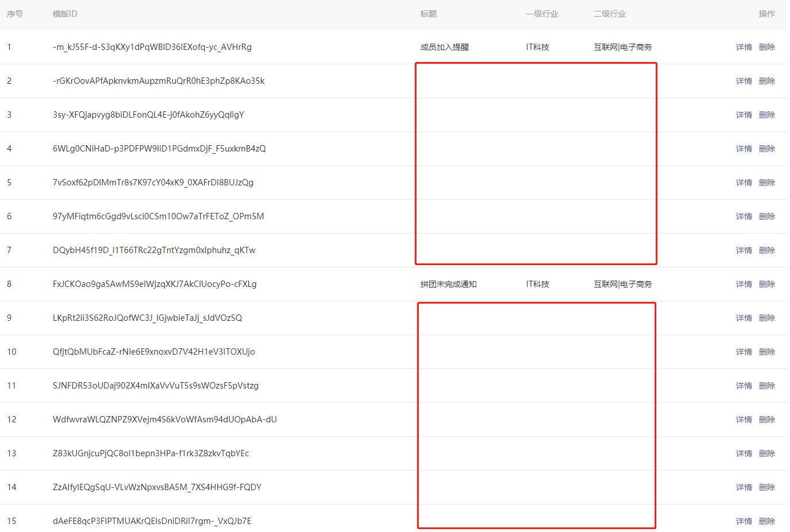790x532 pixels.
Task: Click 互联网|电子商务 in the 拼团未完成通知 row
Action: (623, 284)
